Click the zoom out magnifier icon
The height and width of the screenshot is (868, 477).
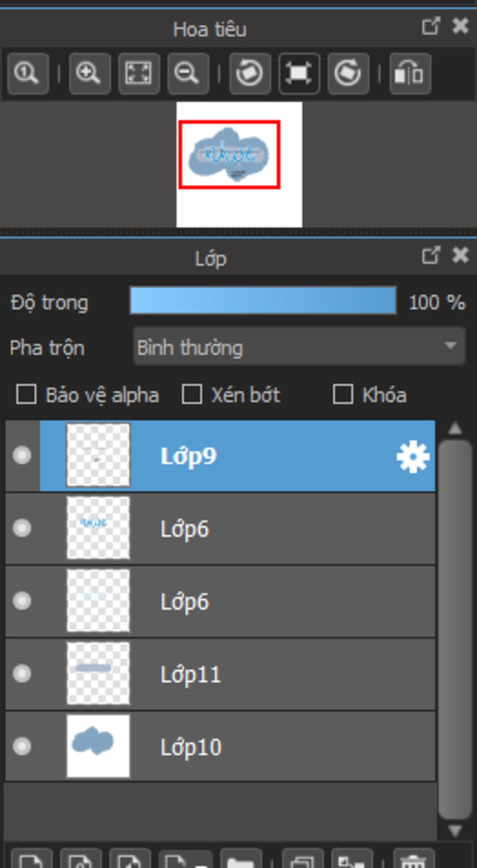coord(188,74)
